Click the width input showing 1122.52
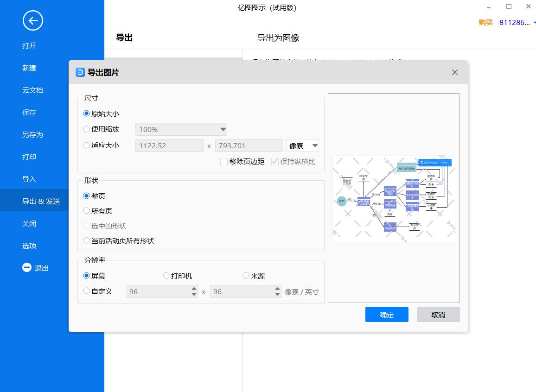This screenshot has height=392, width=536. pos(169,145)
